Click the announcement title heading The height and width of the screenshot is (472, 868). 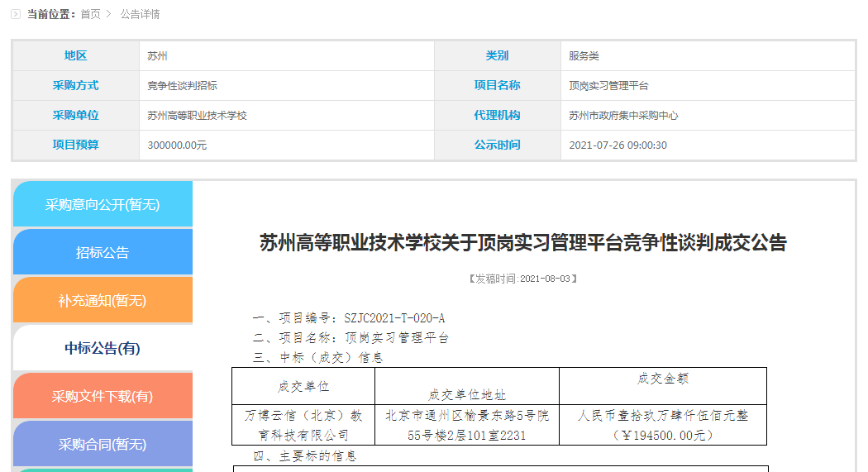[x=523, y=243]
